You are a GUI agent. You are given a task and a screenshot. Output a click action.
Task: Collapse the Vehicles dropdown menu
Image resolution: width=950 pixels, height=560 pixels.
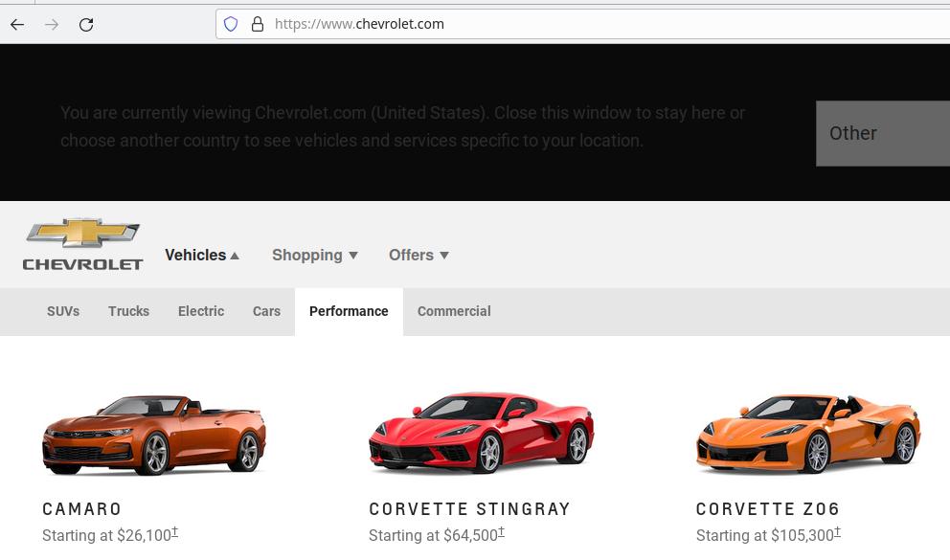(x=202, y=255)
